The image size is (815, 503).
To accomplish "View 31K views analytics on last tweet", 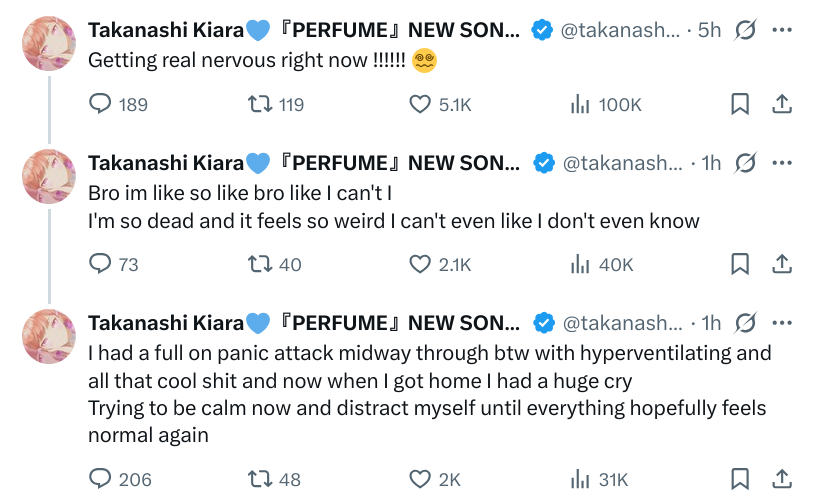I will (x=580, y=479).
